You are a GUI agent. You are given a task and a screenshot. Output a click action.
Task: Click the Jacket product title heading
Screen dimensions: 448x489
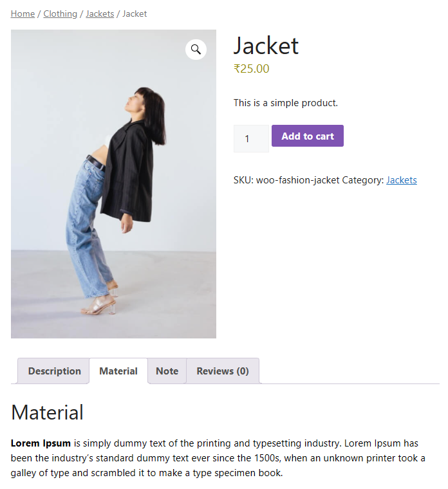(266, 46)
